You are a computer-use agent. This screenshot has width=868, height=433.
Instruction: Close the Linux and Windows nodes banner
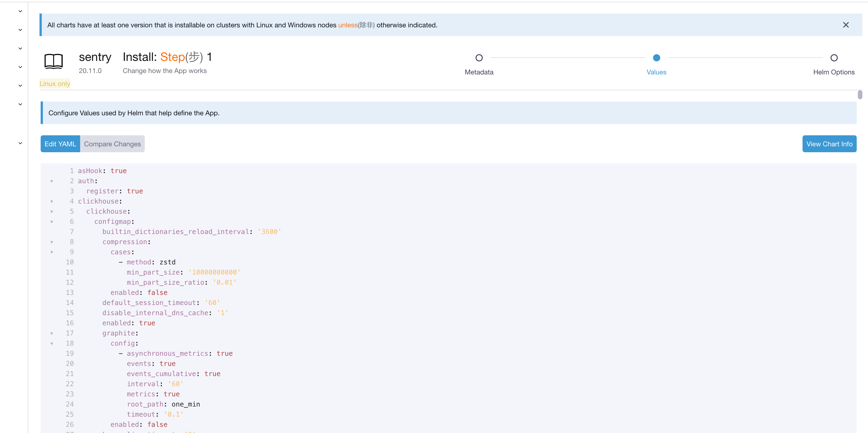pyautogui.click(x=846, y=25)
